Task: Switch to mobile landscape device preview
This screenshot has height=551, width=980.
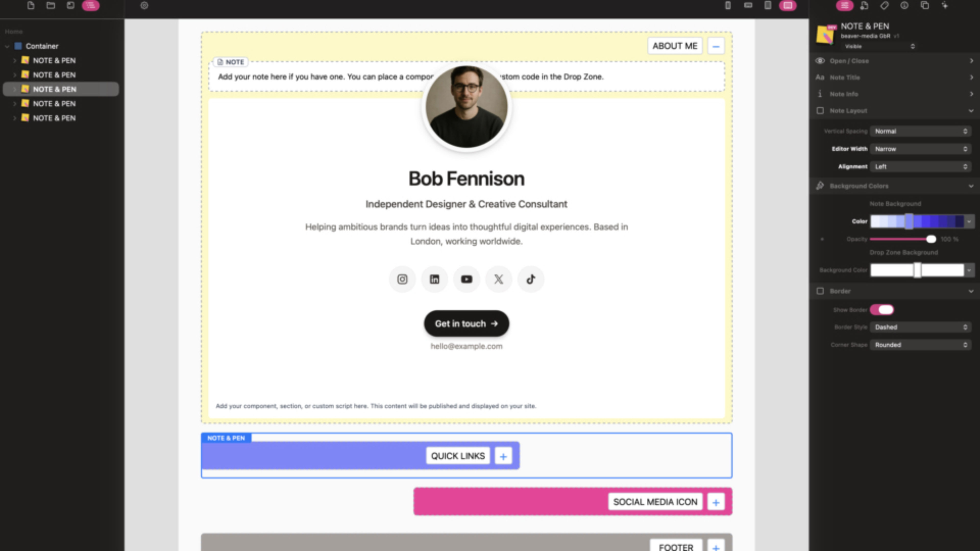Action: 748,5
